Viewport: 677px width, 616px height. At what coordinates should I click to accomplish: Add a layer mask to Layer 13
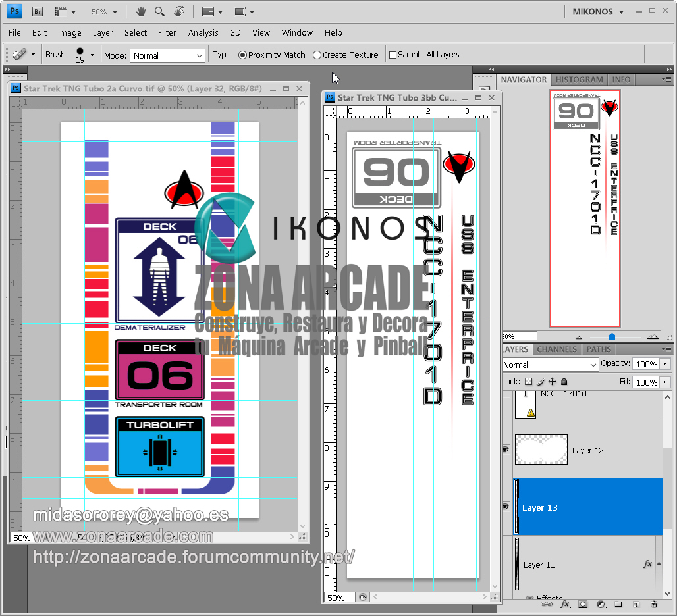[x=583, y=603]
